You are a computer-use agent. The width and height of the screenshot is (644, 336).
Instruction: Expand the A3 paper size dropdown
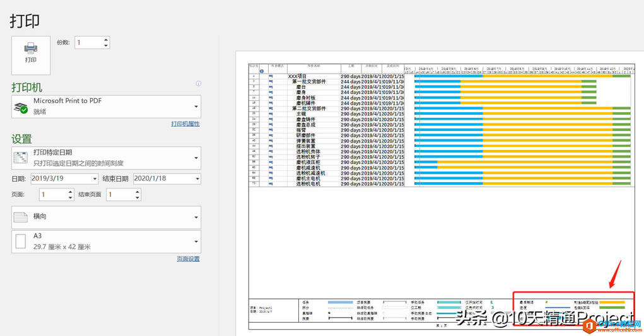coord(196,241)
